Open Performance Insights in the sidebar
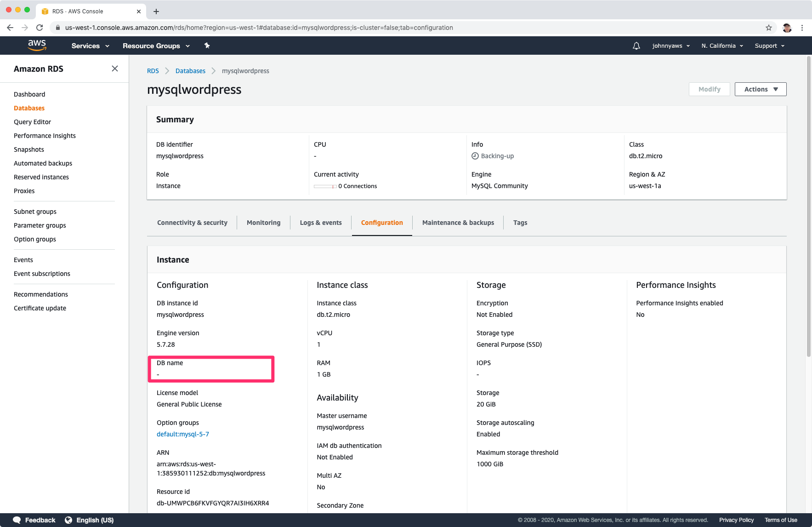The image size is (812, 527). tap(45, 136)
